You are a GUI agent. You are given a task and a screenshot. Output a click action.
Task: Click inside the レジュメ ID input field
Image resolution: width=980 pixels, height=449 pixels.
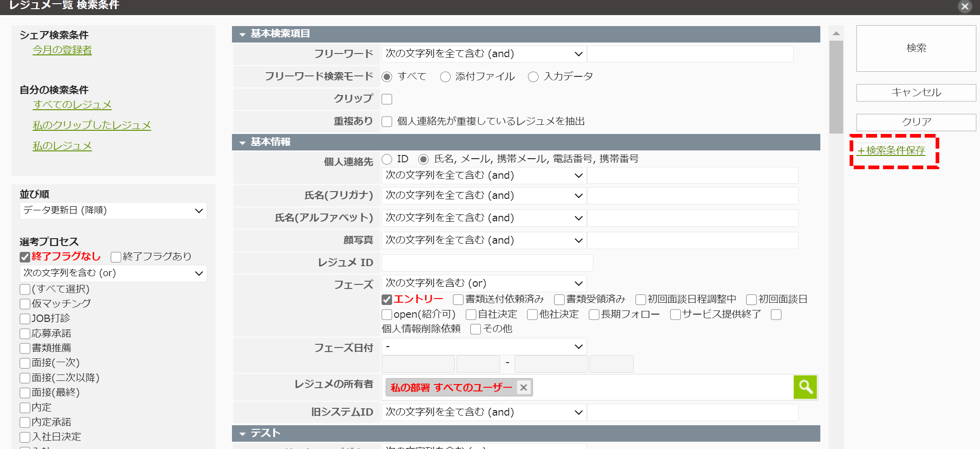pyautogui.click(x=486, y=262)
